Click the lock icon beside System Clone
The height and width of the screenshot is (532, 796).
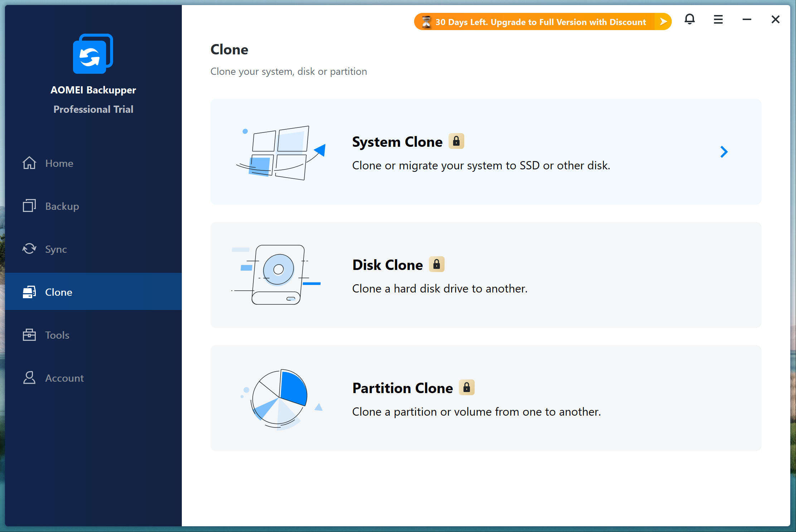coord(456,141)
